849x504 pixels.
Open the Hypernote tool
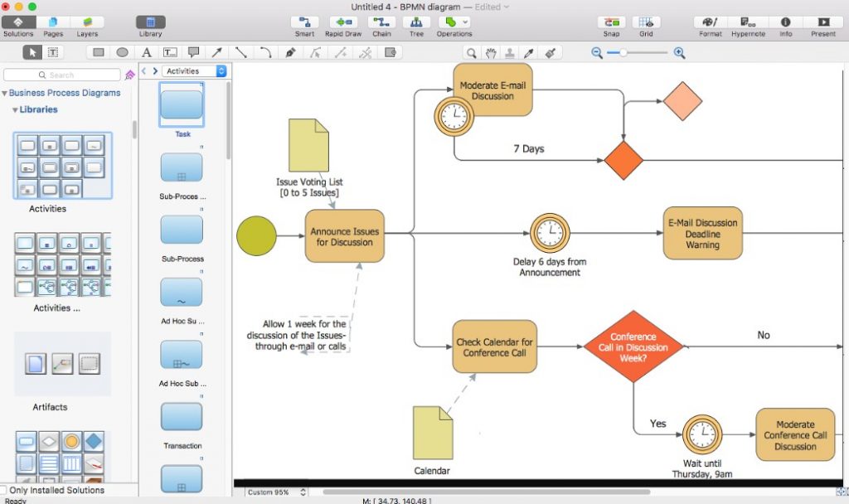coord(749,22)
